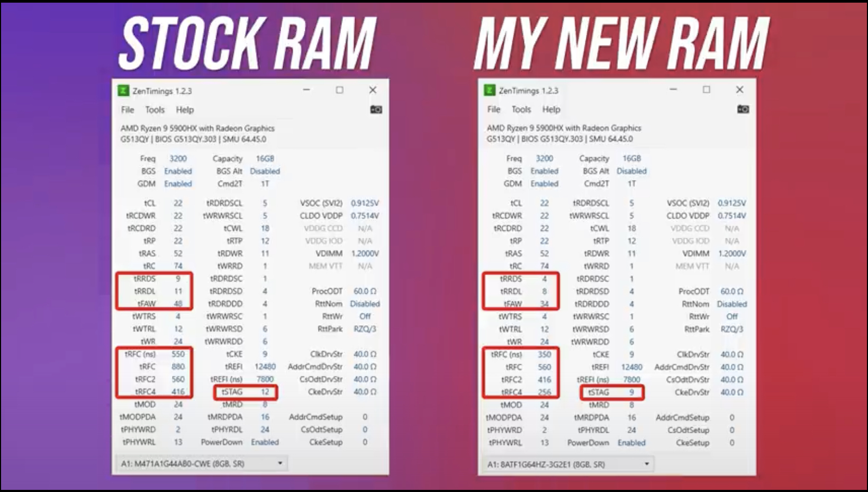Click tRRDS value 9 in Stock RAM window
This screenshot has width=868, height=492.
178,279
